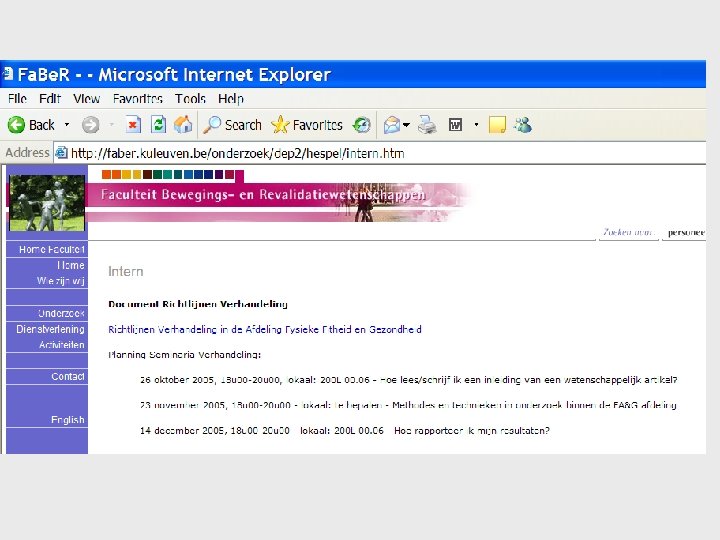The width and height of the screenshot is (720, 540).
Task: Open the Contact sidebar link
Action: pyautogui.click(x=68, y=377)
